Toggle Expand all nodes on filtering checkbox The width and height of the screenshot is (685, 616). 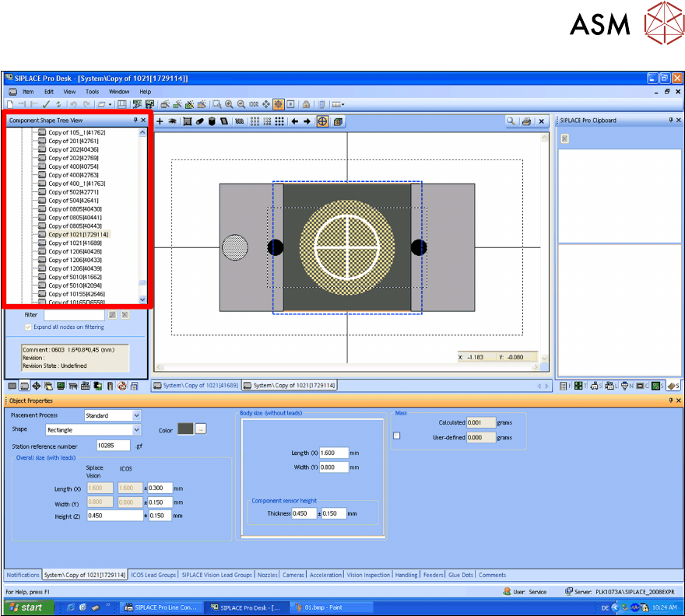(29, 327)
